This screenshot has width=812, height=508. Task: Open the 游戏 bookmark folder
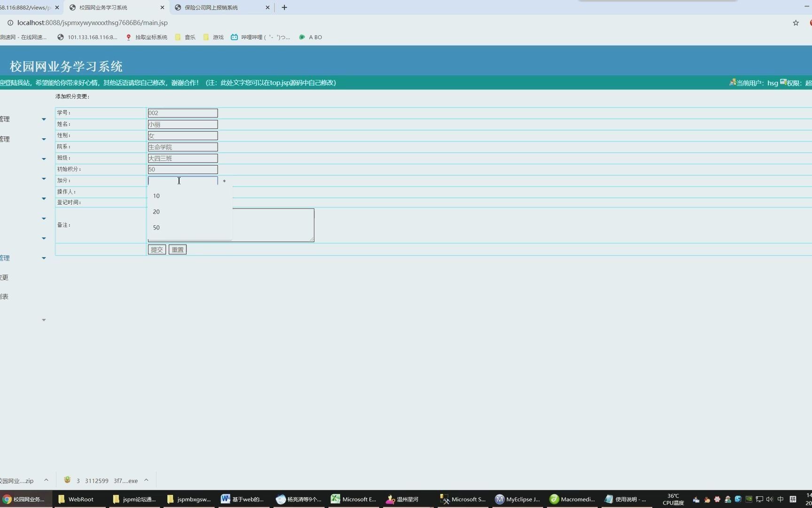[x=213, y=37]
